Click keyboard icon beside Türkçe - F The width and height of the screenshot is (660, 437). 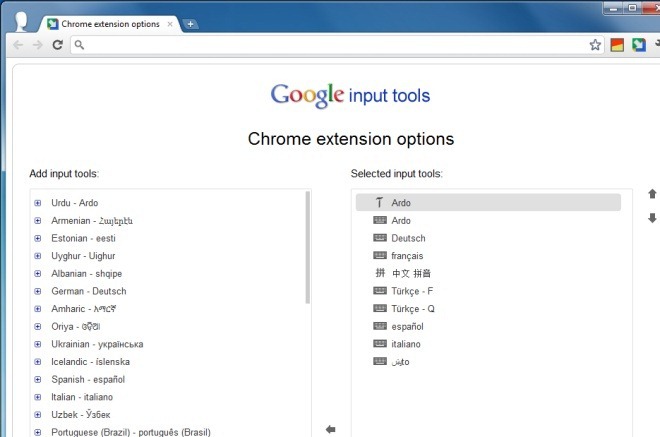pos(380,291)
